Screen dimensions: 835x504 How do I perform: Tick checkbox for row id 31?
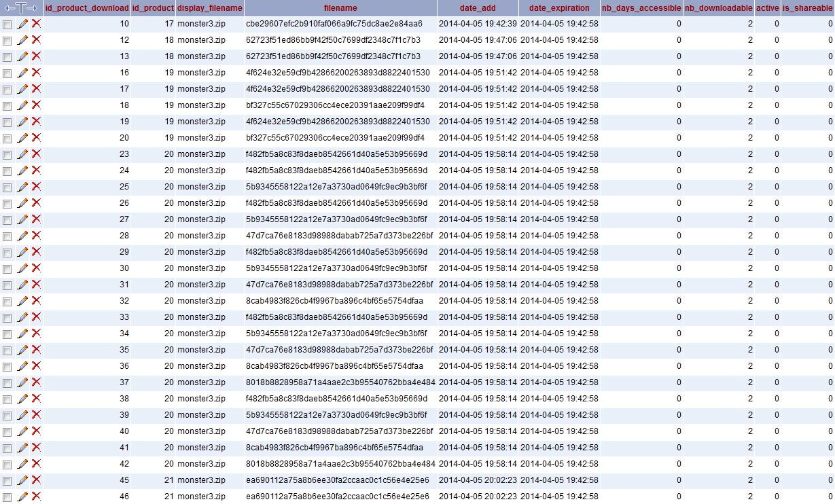click(7, 285)
